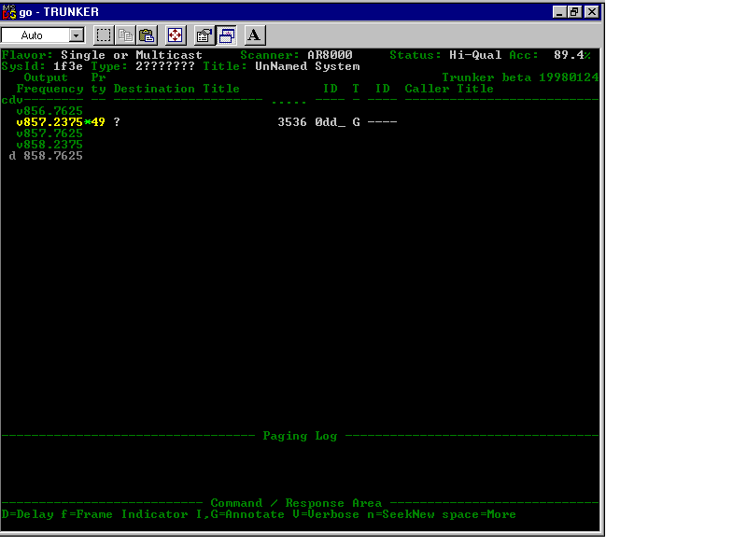Click the Paging Log section header
Screen dimensions: 747x560
click(300, 436)
